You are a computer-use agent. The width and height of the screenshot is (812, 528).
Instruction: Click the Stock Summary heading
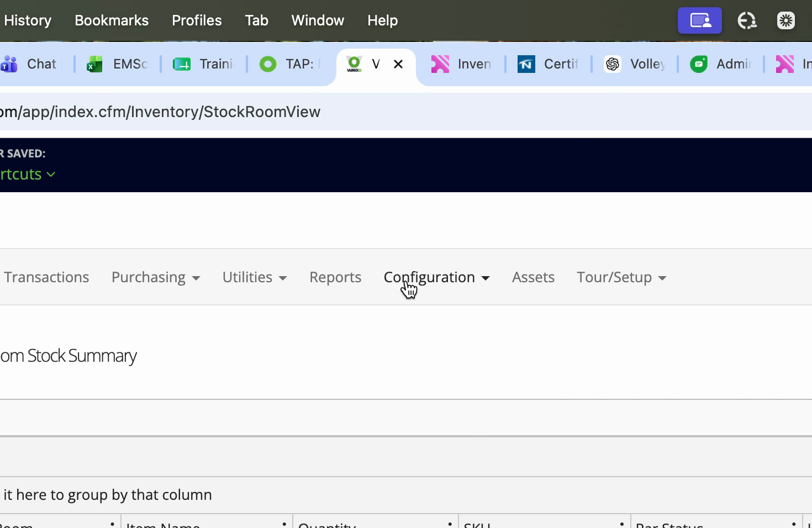(68, 356)
